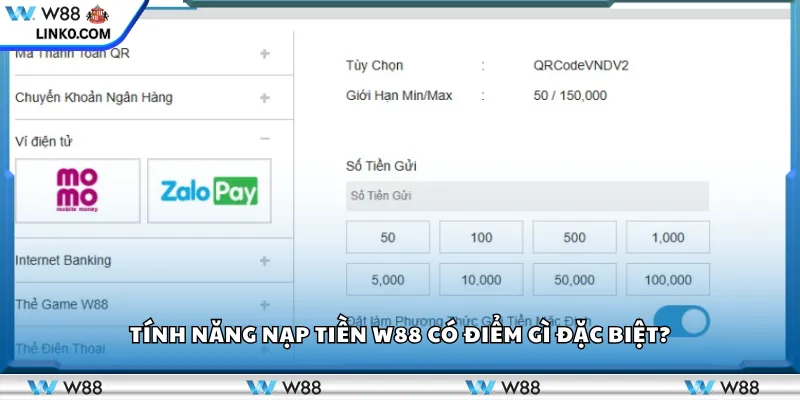Open the Thẻ Game W88 menu item
This screenshot has height=400, width=800.
[61, 305]
